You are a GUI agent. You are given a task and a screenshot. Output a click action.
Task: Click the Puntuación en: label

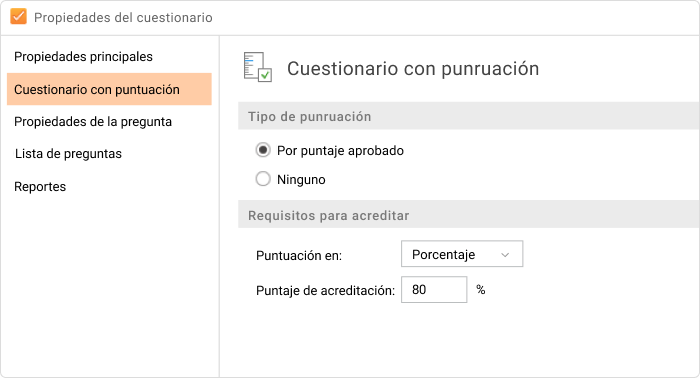coord(299,255)
